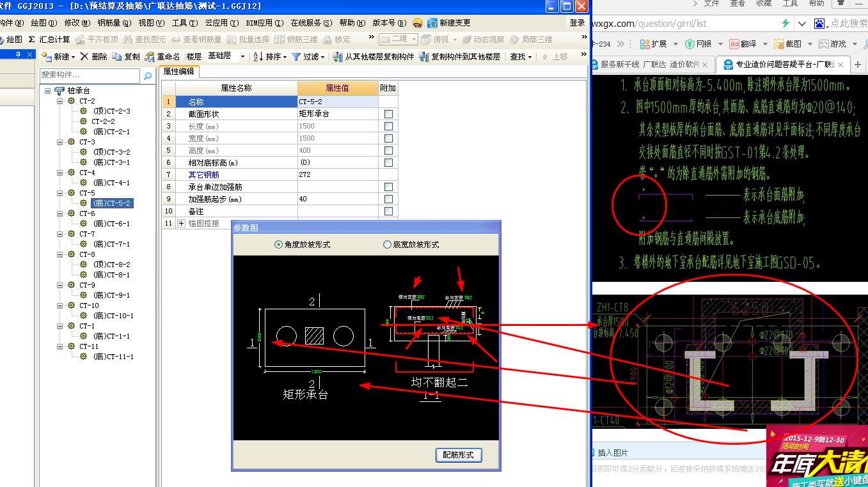
Task: Show 钢筋三维 rebar 3D view
Action: click(296, 40)
